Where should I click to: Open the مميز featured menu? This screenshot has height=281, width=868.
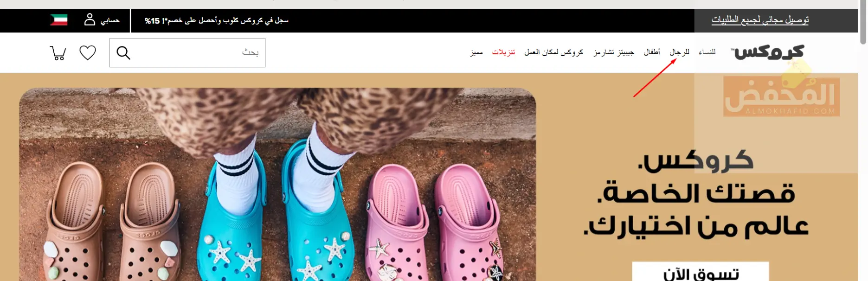(x=476, y=52)
